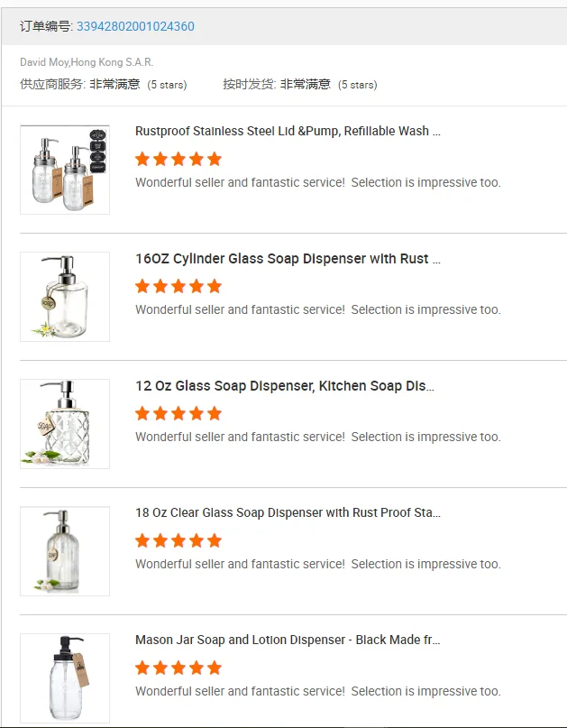567x728 pixels.
Task: Click reviewer name David Moy, Hong Kong S.A.R.
Action: coord(87,62)
